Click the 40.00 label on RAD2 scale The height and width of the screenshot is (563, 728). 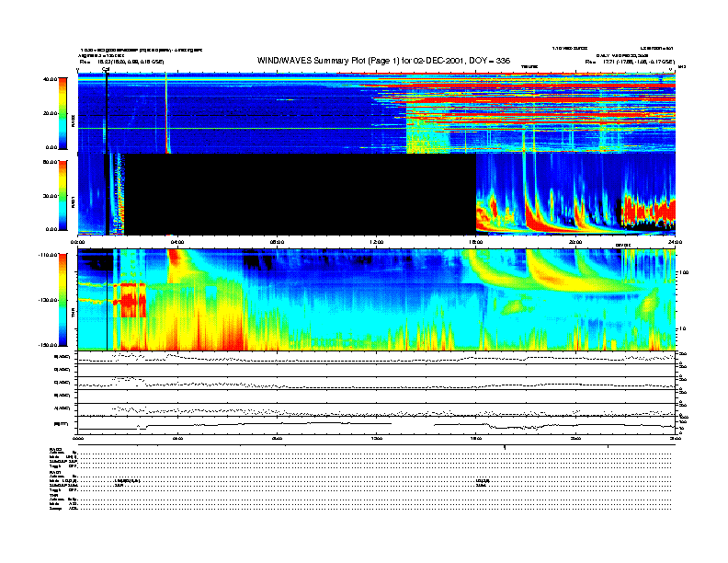pos(51,79)
